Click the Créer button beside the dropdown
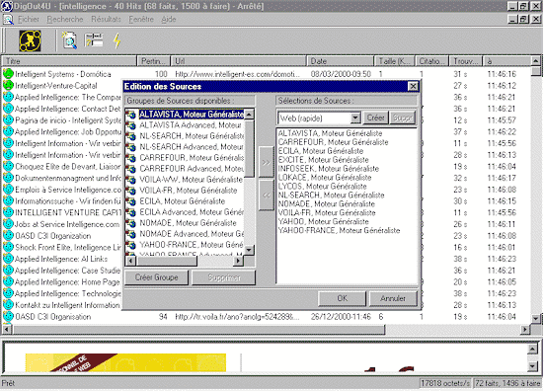This screenshot has width=544, height=392. [x=375, y=118]
